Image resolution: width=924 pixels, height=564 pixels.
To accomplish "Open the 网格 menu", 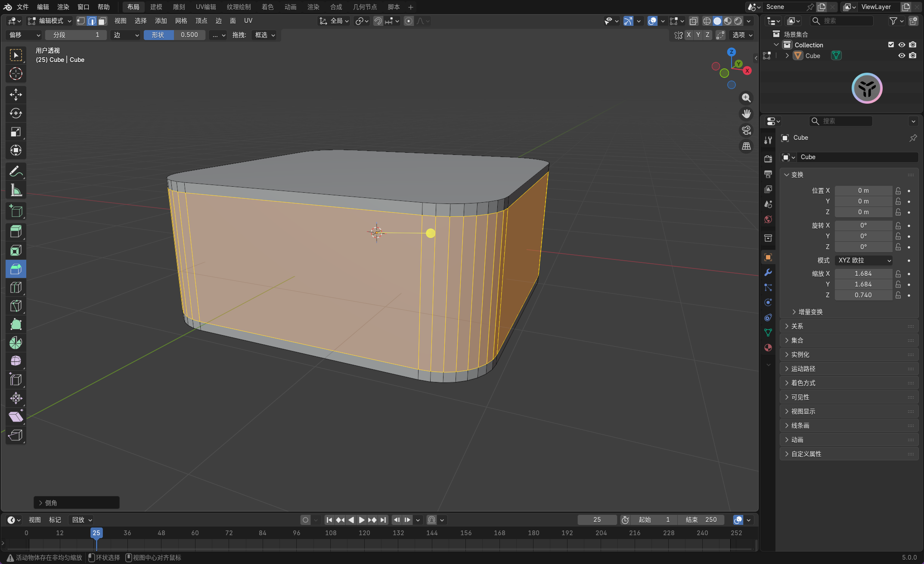I will pos(181,21).
